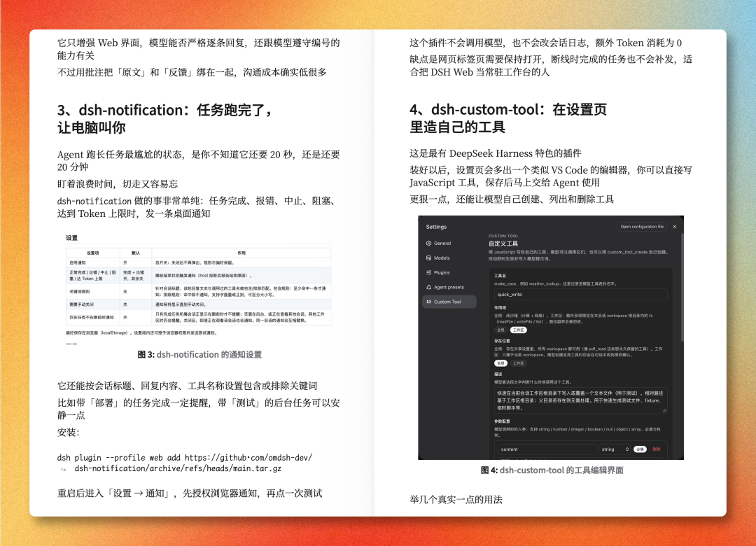Click the 仅在任务不在眼前时通知 table cell

point(92,317)
